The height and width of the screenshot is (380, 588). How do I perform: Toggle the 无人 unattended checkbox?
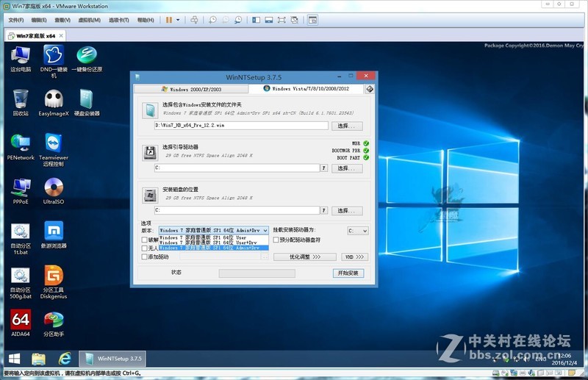144,248
